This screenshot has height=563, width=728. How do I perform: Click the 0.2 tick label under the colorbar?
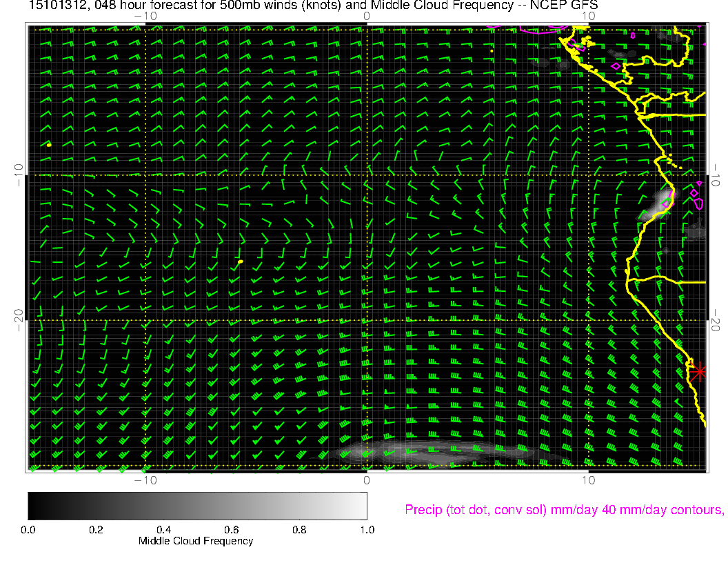pos(96,530)
